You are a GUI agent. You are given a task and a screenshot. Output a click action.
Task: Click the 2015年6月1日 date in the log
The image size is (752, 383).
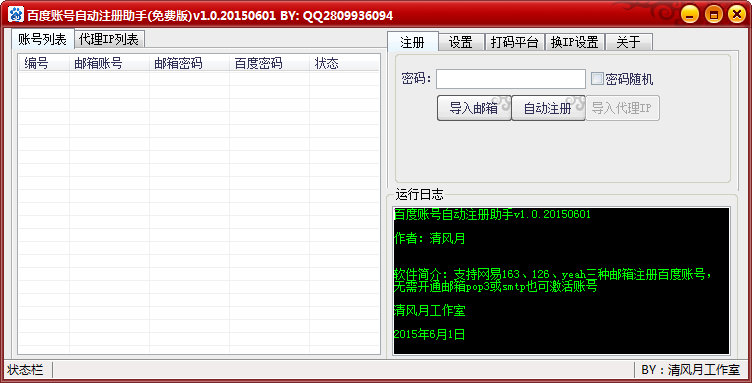pos(429,334)
